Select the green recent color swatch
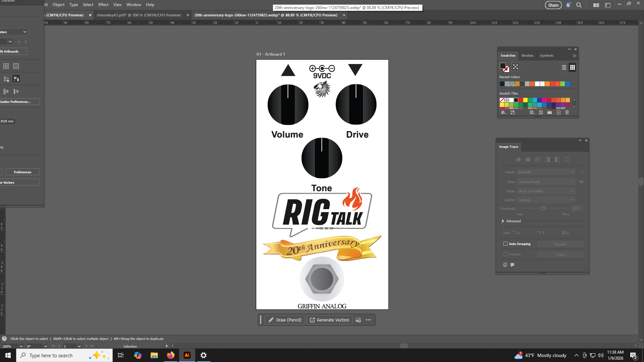Viewport: 644px width, 362px height. (562, 84)
